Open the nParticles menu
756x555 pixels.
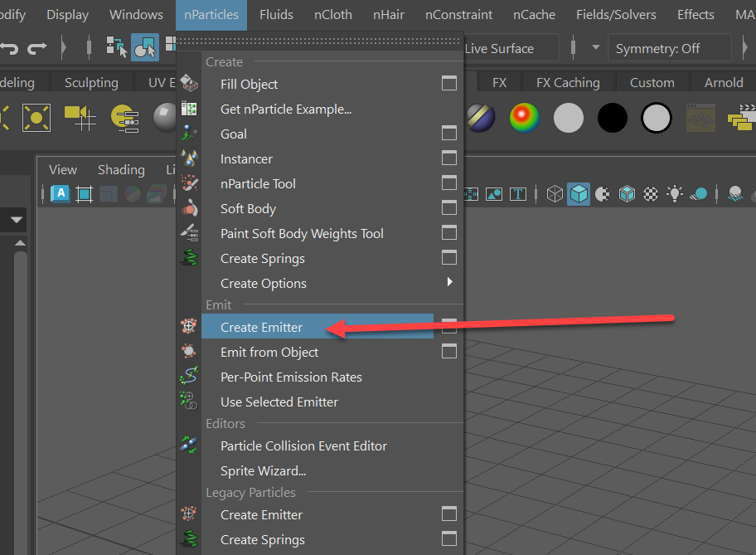211,15
